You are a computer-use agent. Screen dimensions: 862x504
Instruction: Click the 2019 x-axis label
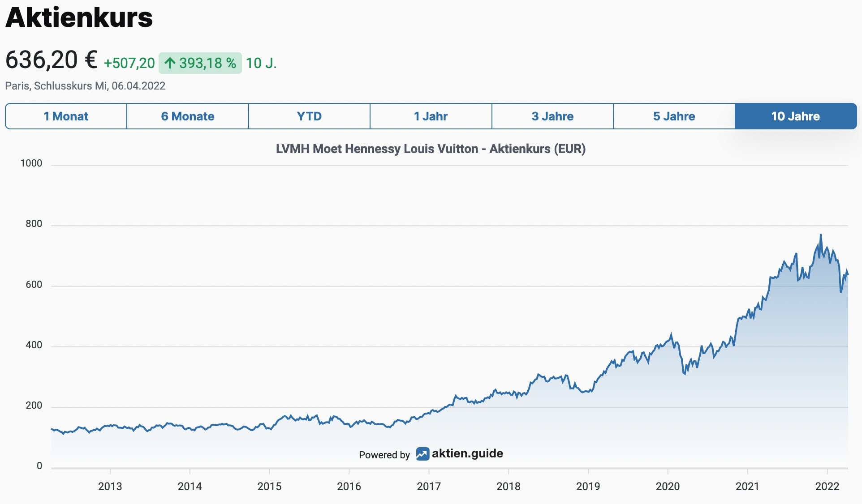pyautogui.click(x=588, y=487)
